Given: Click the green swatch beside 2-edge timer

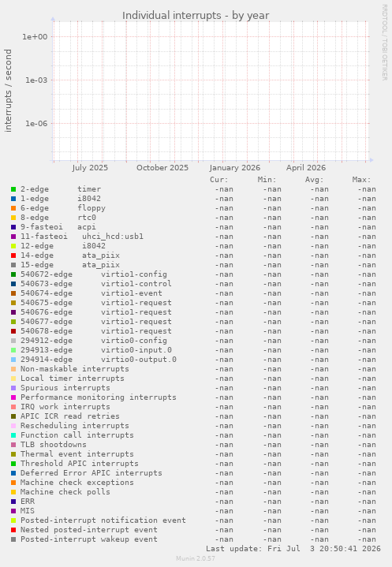Looking at the screenshot, I should [13, 189].
